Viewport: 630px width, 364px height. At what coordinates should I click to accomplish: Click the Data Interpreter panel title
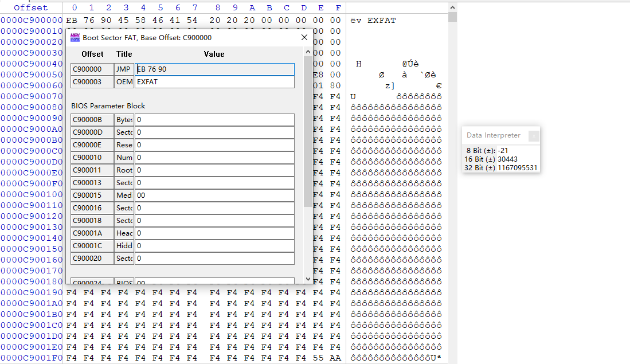point(494,135)
